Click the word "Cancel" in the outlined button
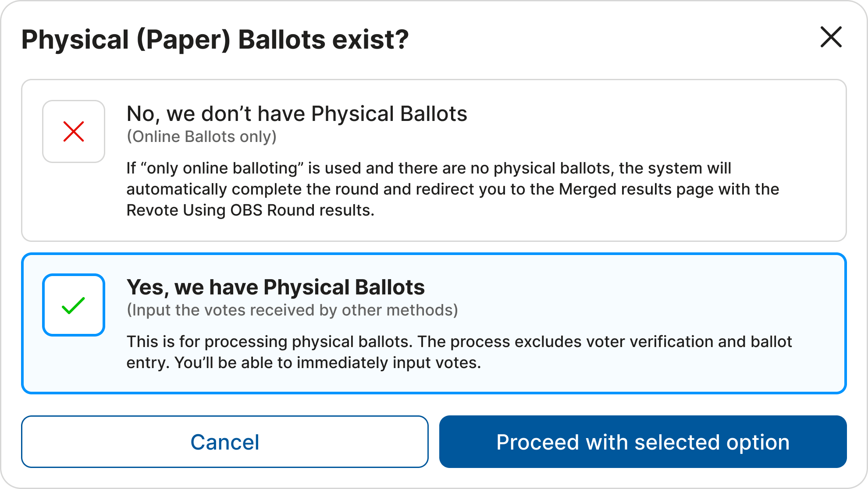Viewport: 868px width, 489px height. point(224,442)
